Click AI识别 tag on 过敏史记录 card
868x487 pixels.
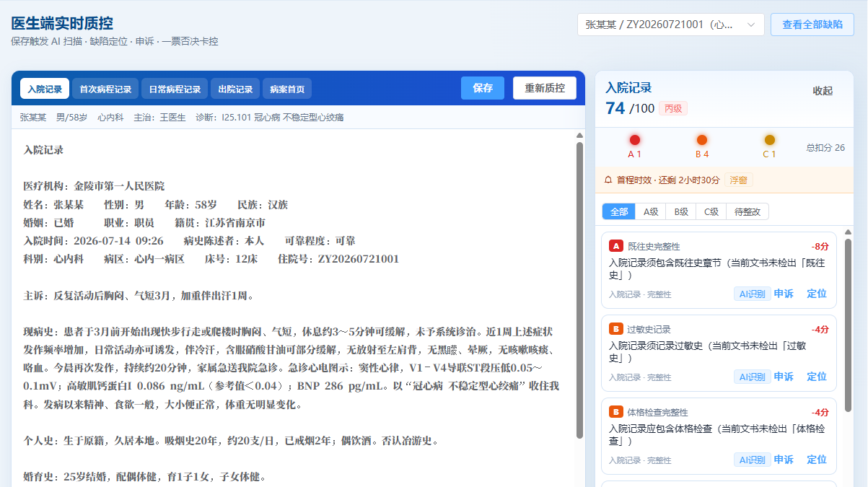pos(753,377)
